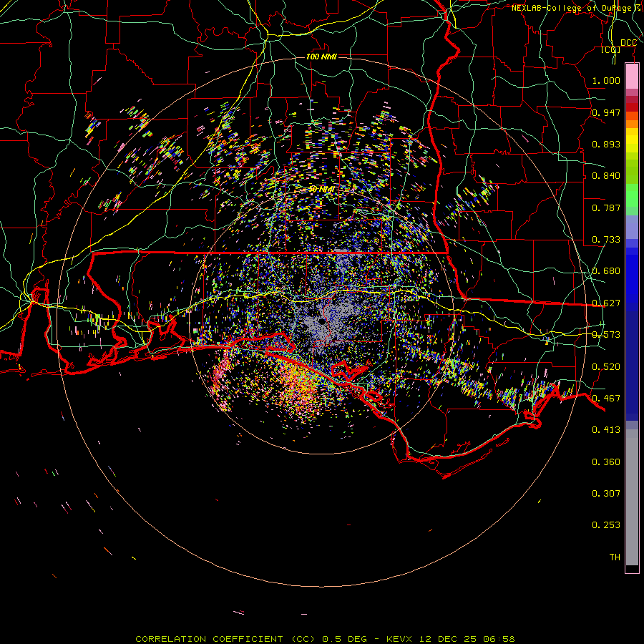The image size is (644, 644).
Task: Pick the gray swatch in the color bar
Action: (x=632, y=497)
